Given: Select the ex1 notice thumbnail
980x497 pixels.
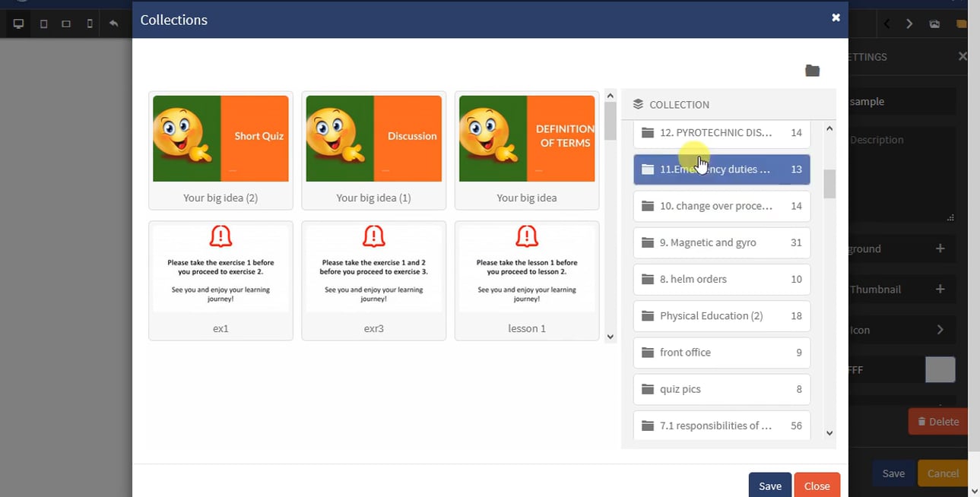Looking at the screenshot, I should pos(220,280).
